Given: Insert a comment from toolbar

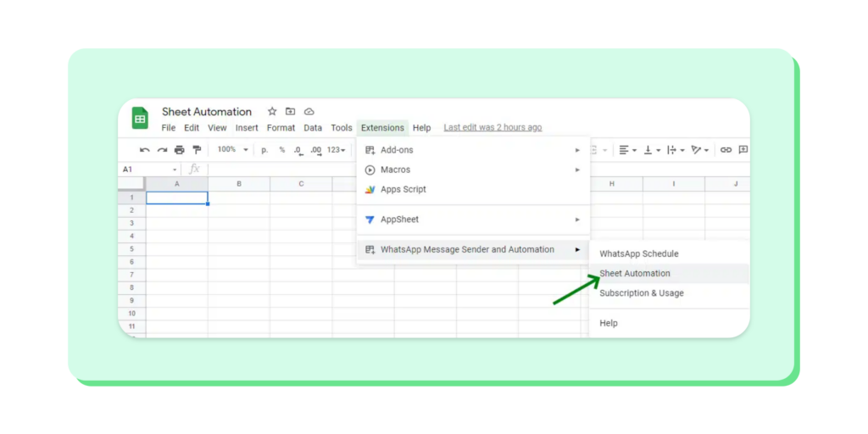Looking at the screenshot, I should tap(743, 150).
